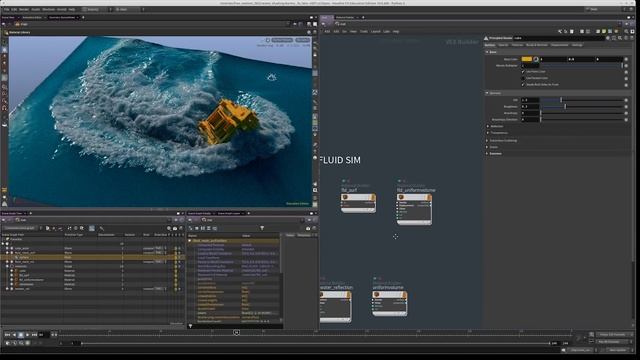Click the magnifier search icon in Scene Graph Tree toolbar

(169, 228)
